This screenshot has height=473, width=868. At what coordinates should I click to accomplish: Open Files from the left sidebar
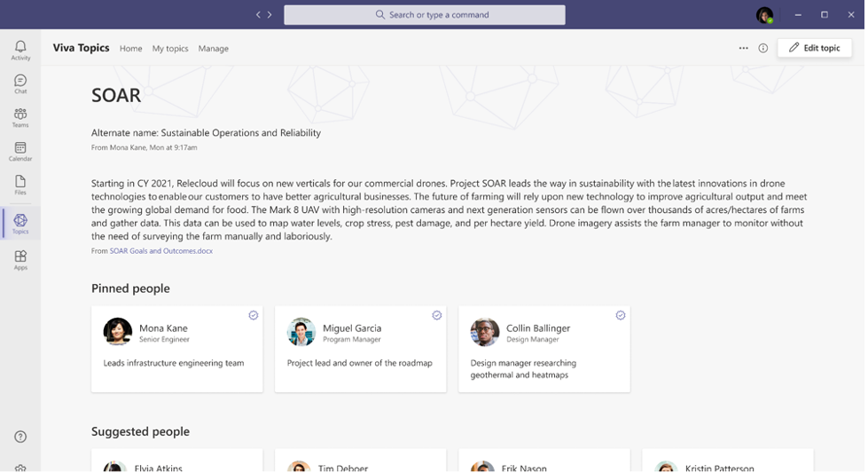20,185
